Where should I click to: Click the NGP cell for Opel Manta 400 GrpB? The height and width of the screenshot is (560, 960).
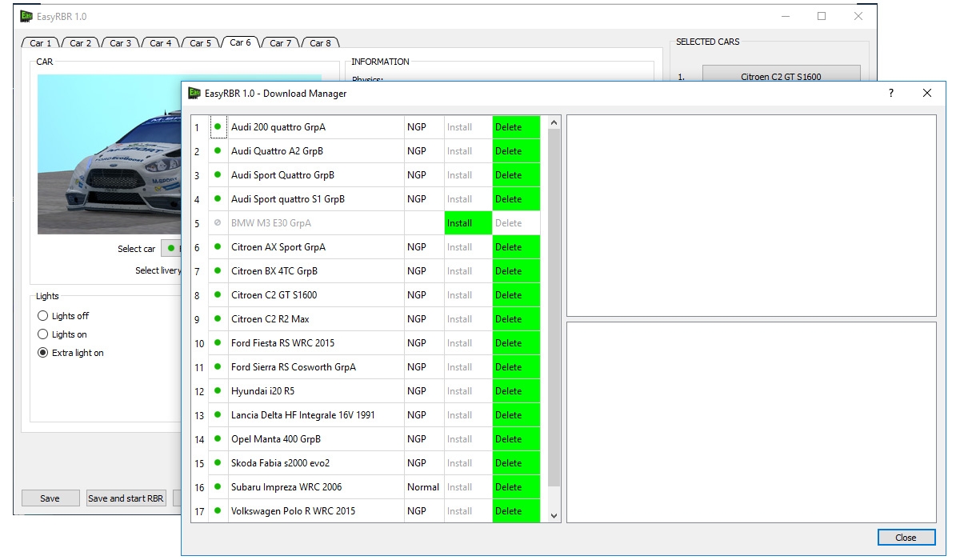coord(424,439)
